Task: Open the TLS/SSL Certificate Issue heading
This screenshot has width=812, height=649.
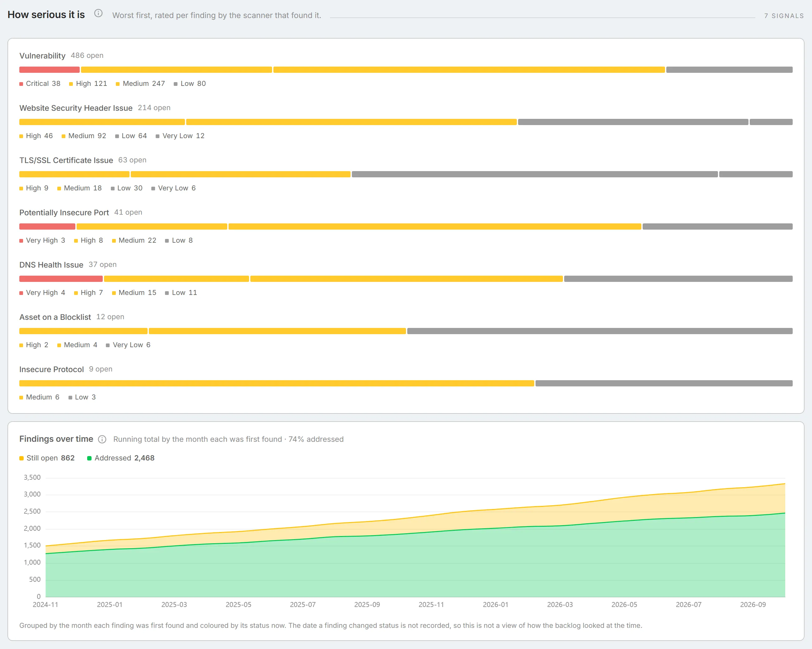Action: 66,160
